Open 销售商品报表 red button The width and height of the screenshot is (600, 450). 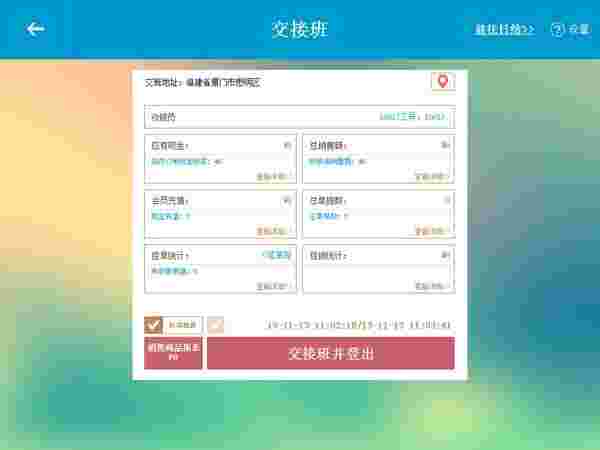tap(173, 353)
